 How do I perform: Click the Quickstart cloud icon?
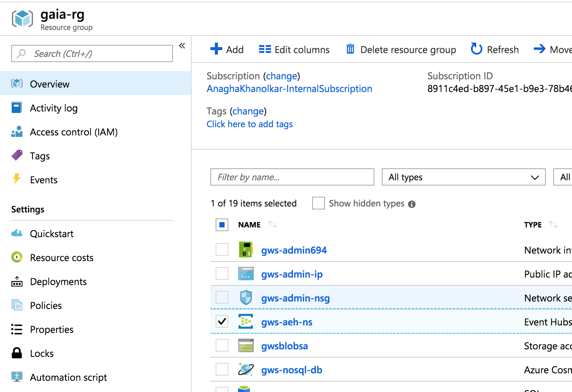pos(17,233)
